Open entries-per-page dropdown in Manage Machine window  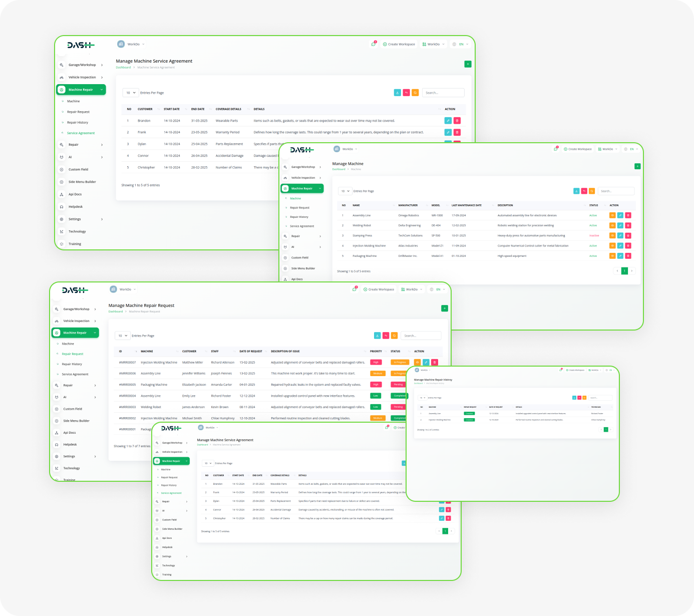[x=345, y=191]
